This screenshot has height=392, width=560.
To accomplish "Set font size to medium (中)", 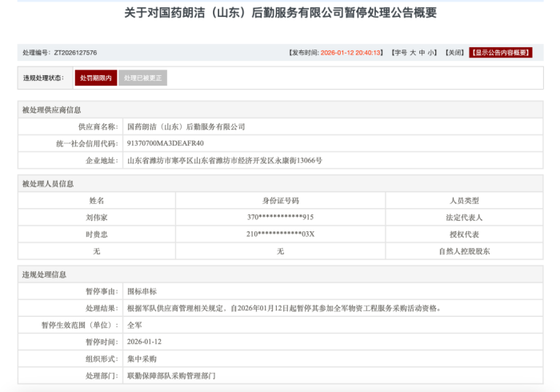I will point(422,53).
